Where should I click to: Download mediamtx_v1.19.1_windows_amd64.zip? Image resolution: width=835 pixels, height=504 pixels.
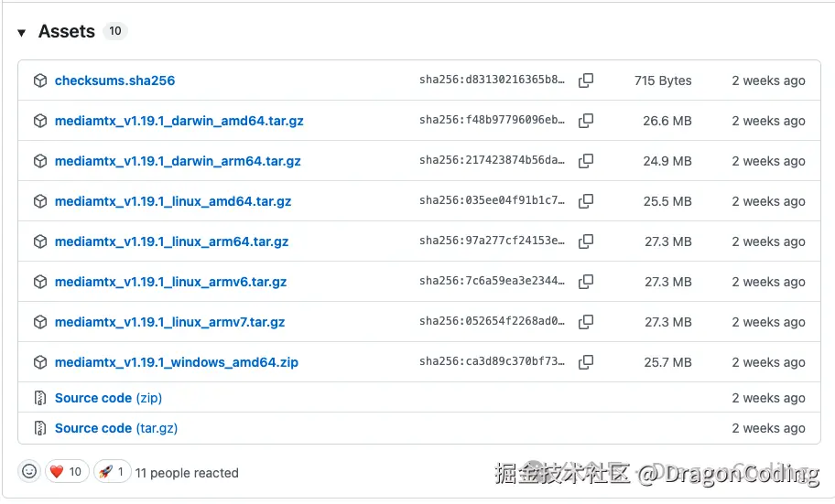177,362
